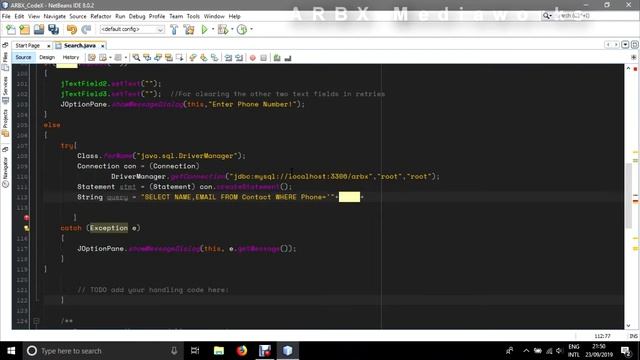Open the default config combo box

[x=132, y=29]
